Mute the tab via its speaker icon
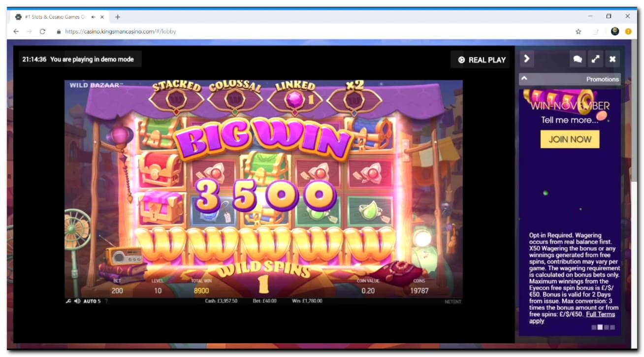 tap(93, 17)
